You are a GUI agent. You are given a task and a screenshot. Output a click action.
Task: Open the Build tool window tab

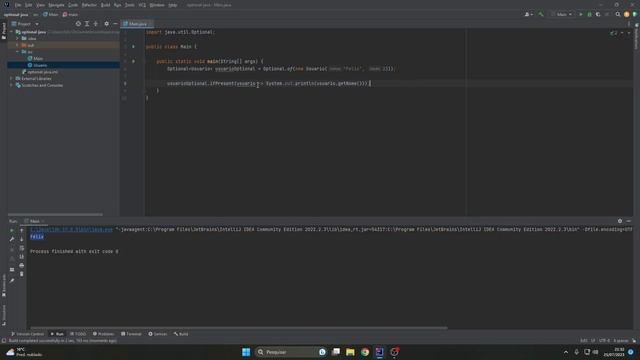[x=181, y=334]
